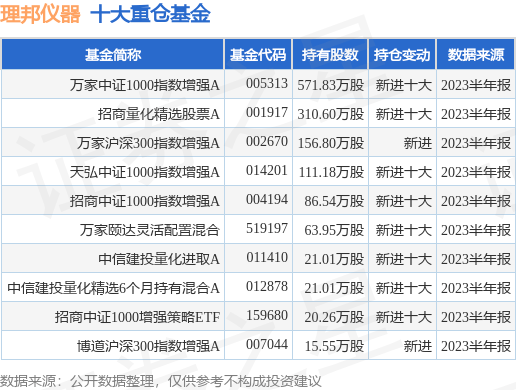Click holding value 111.18万股
Screen dimensions: 516x390
(331, 172)
